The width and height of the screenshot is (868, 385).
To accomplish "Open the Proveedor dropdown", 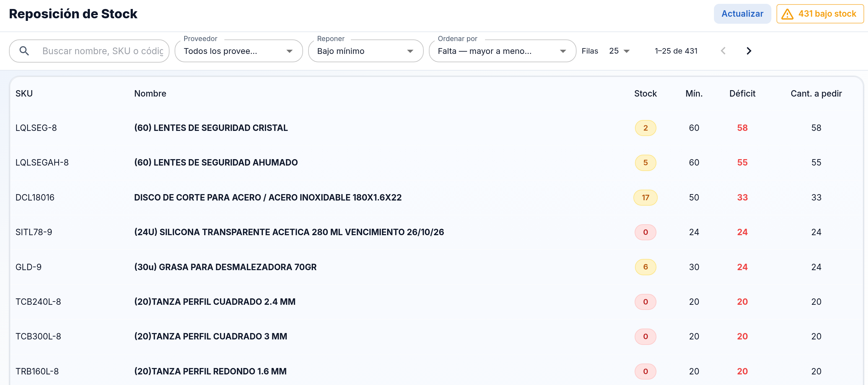I will pyautogui.click(x=239, y=51).
